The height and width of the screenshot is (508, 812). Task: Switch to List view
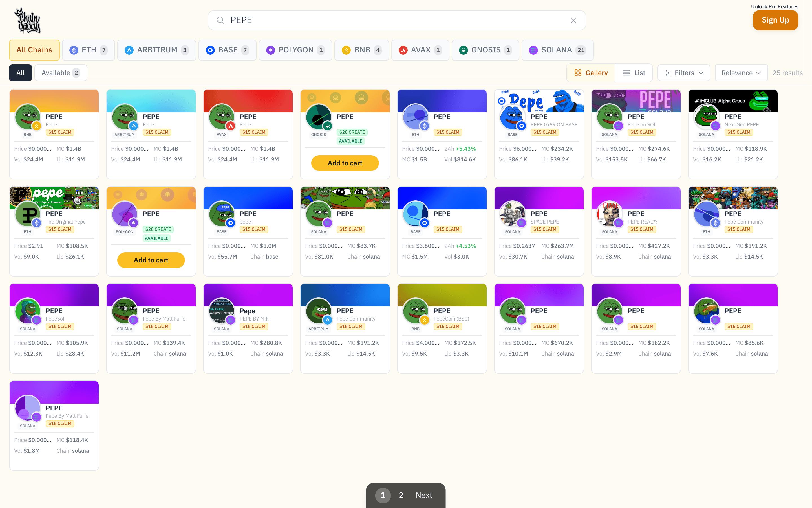634,73
